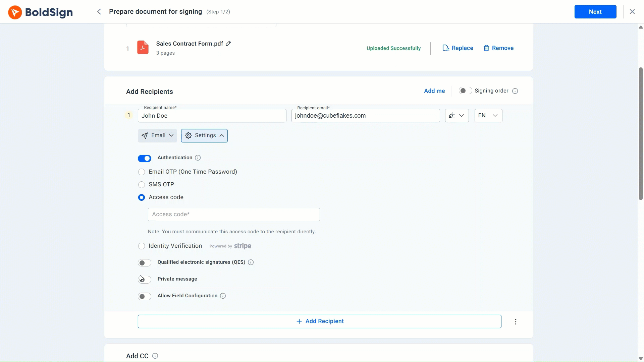Click the pencil icon to rename Sales Contract Form.pdf
This screenshot has height=362, width=644.
[x=228, y=44]
